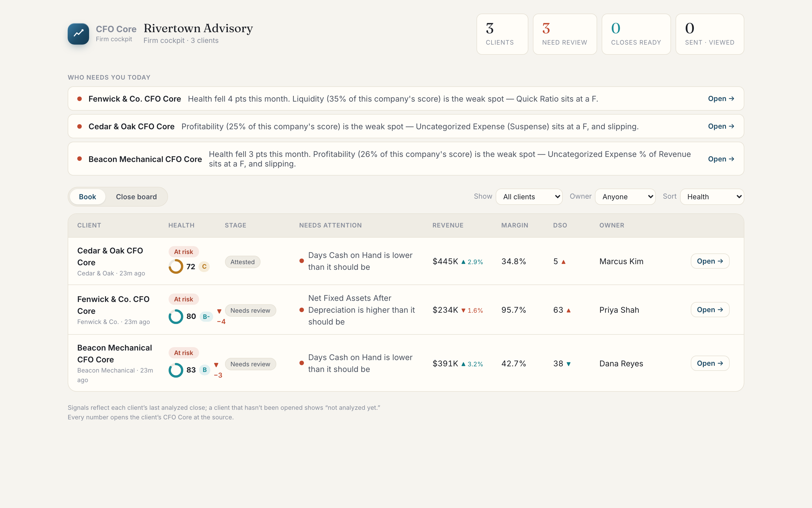The height and width of the screenshot is (508, 812).
Task: Click the revenue up arrow beside 2.9%
Action: coord(464,262)
